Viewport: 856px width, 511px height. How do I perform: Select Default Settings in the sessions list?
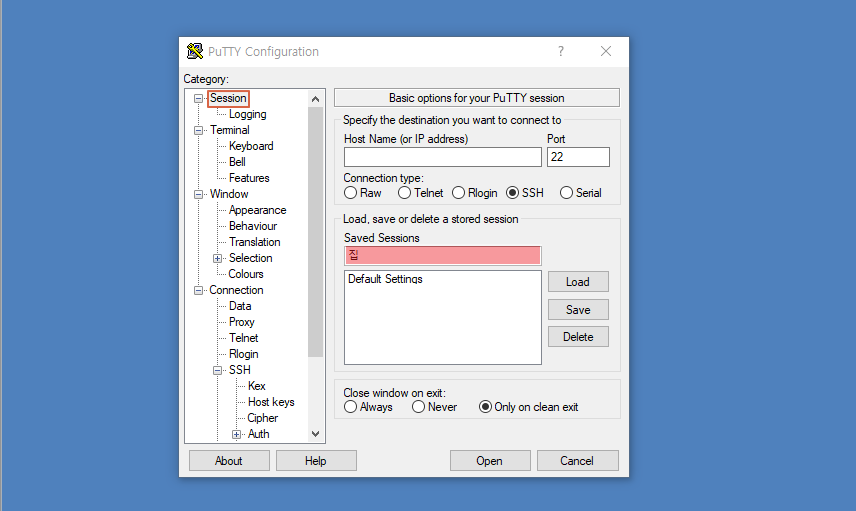tap(385, 279)
